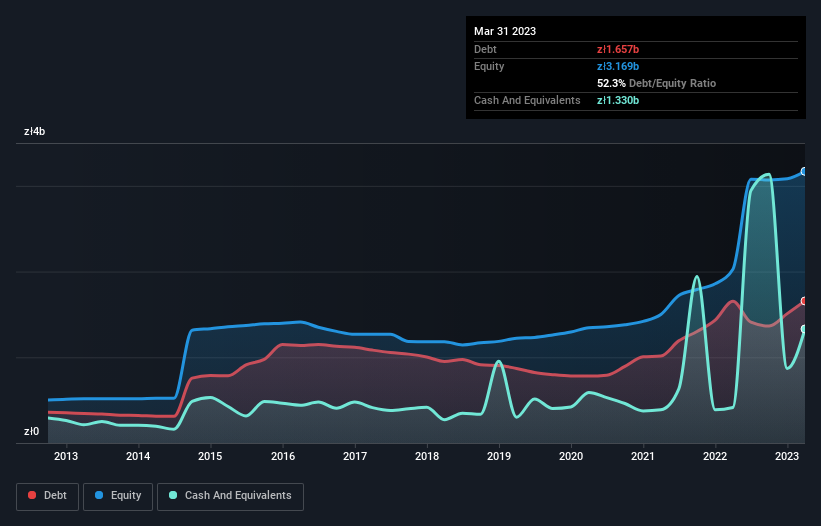This screenshot has height=526, width=821.
Task: Toggle the Equity series legend button
Action: click(x=118, y=495)
